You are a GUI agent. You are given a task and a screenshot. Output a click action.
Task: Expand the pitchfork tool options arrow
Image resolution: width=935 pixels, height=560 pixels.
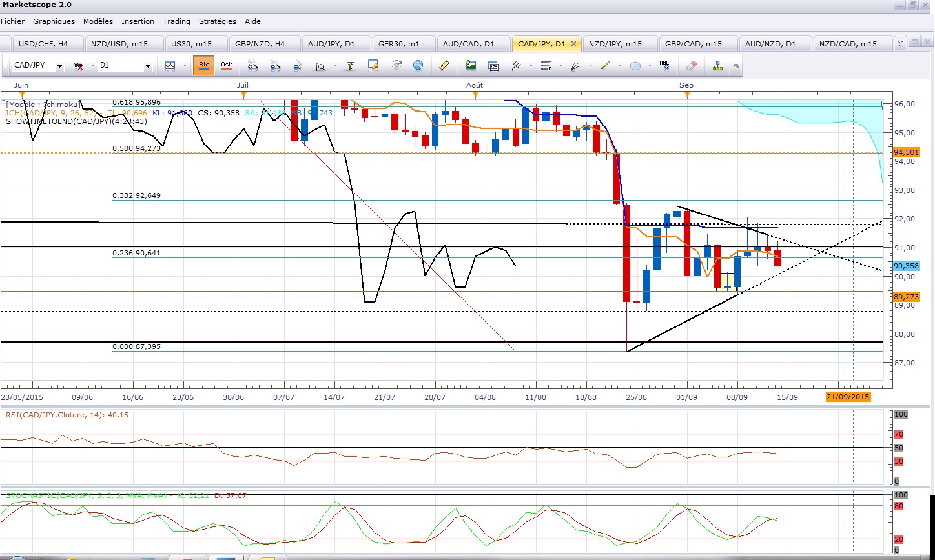pos(530,66)
